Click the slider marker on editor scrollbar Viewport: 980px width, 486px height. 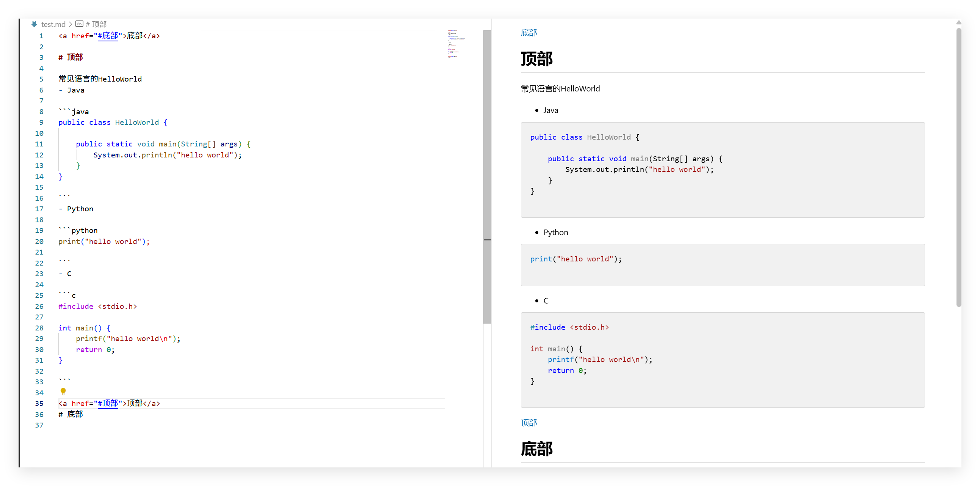487,240
